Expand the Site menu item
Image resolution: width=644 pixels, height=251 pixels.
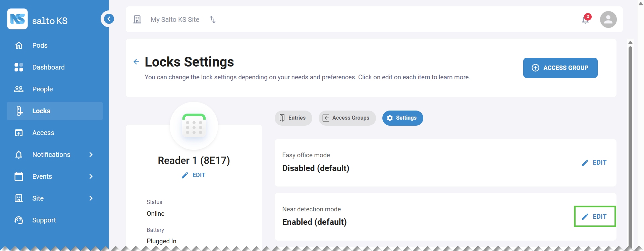tap(91, 198)
